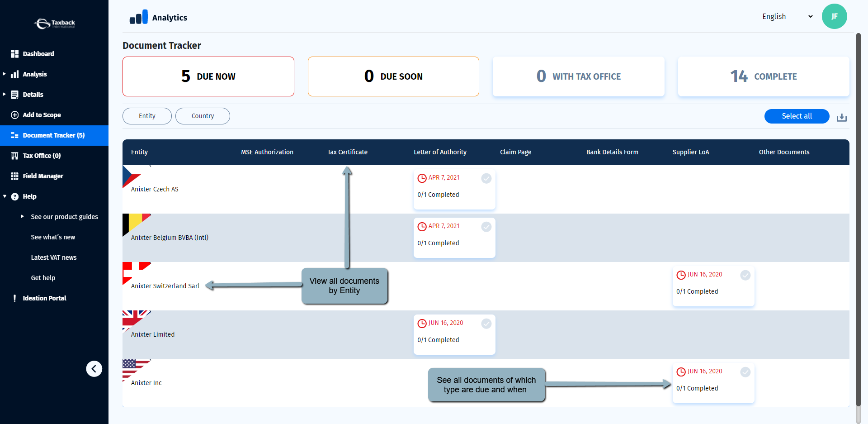The width and height of the screenshot is (868, 424).
Task: Click the page vertical scrollbar
Action: (x=859, y=219)
